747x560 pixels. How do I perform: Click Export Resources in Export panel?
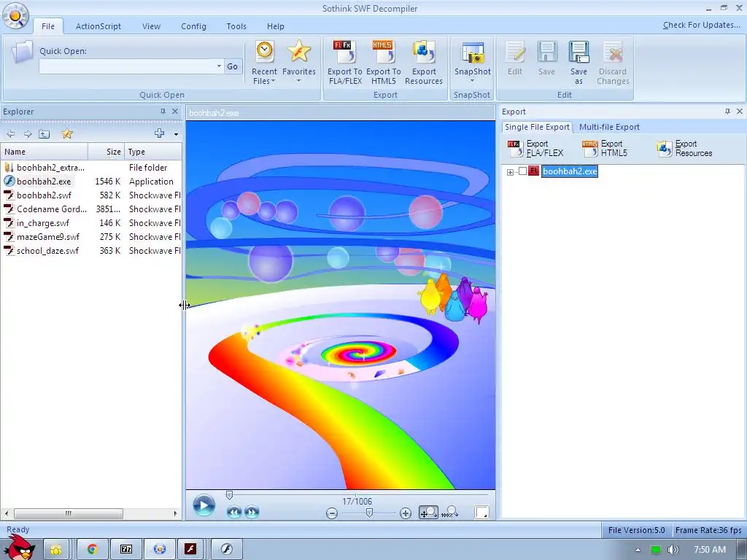point(684,149)
